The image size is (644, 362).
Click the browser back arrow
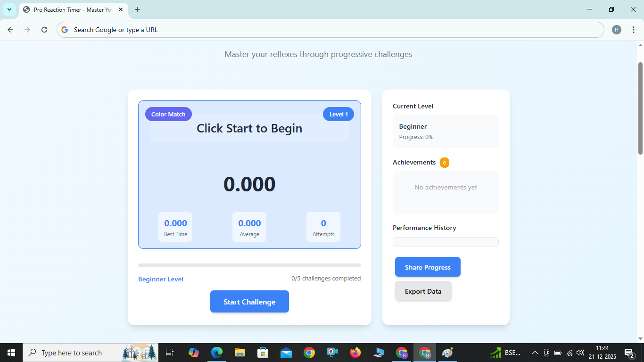coord(10,29)
